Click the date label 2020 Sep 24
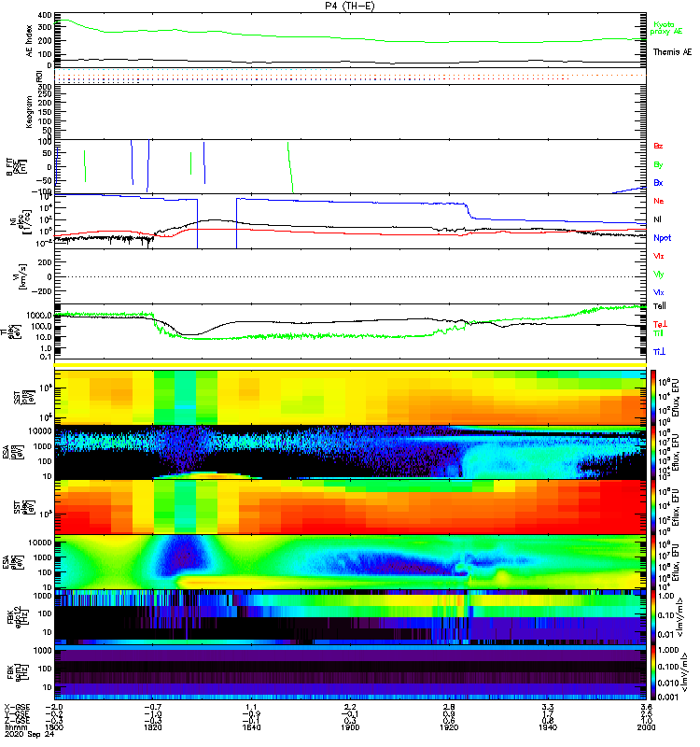The image size is (700, 747). [x=30, y=734]
